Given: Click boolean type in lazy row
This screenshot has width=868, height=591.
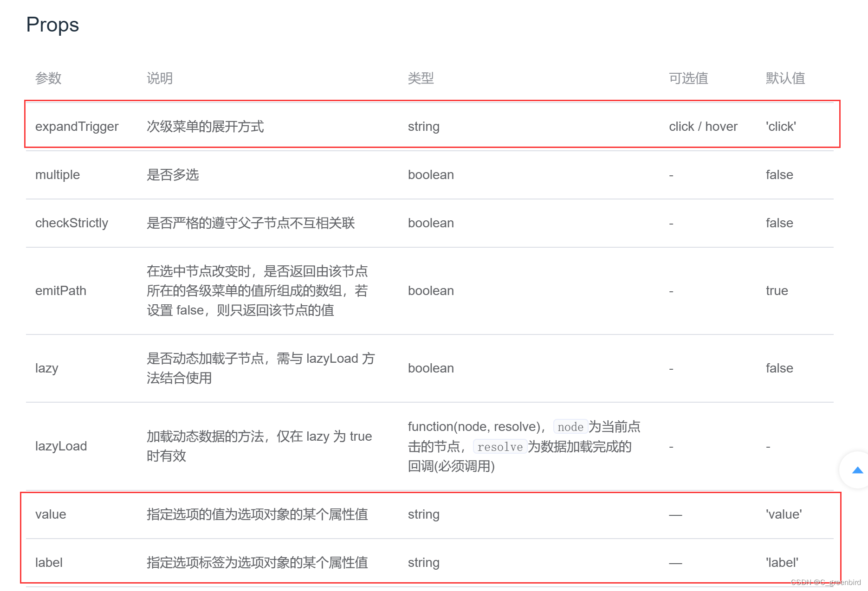Looking at the screenshot, I should 431,368.
